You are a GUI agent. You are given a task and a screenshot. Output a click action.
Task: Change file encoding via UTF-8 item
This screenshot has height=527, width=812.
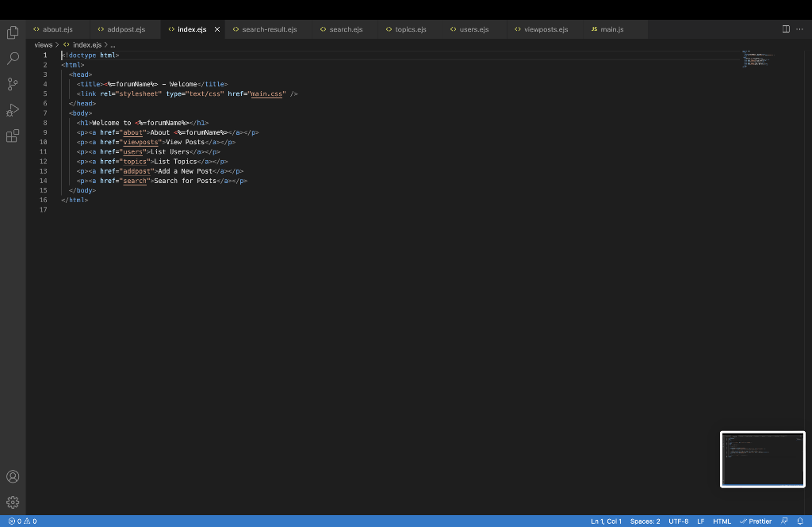[x=678, y=521]
